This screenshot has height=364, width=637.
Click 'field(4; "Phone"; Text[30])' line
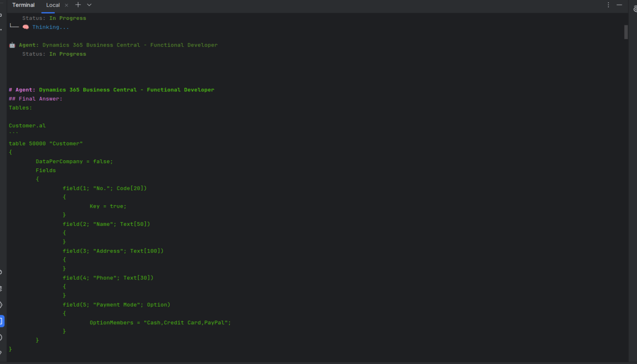pos(108,278)
